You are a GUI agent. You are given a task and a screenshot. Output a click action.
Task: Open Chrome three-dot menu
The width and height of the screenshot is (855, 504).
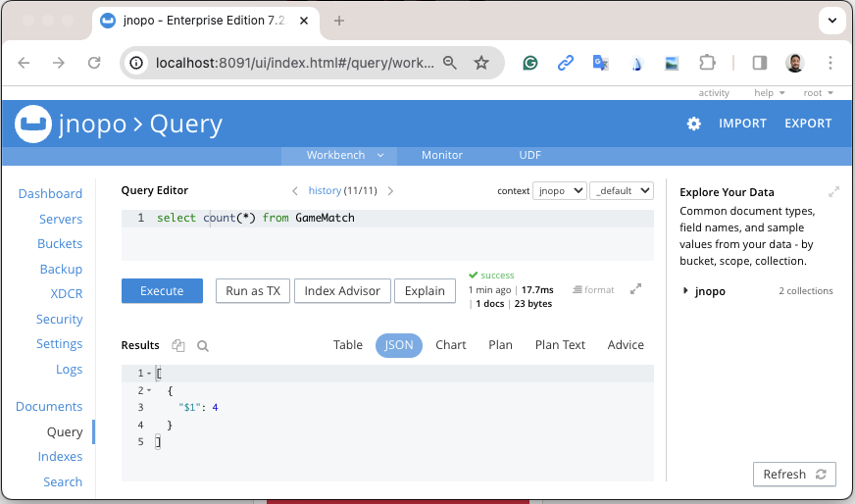(x=830, y=63)
